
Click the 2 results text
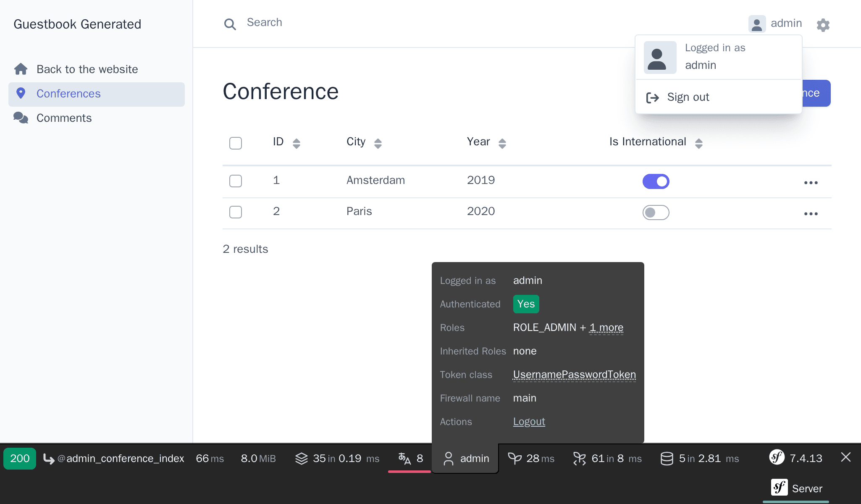tap(245, 249)
